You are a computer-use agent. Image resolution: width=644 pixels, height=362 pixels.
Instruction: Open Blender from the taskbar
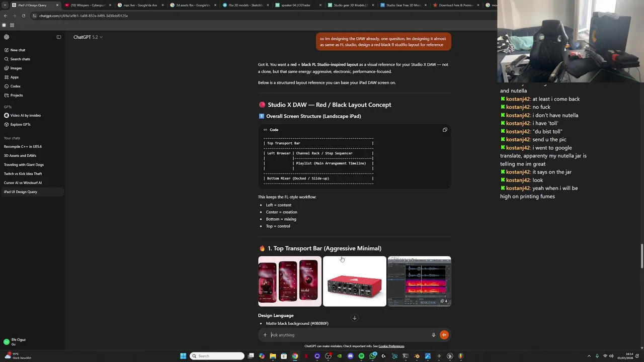[417, 356]
